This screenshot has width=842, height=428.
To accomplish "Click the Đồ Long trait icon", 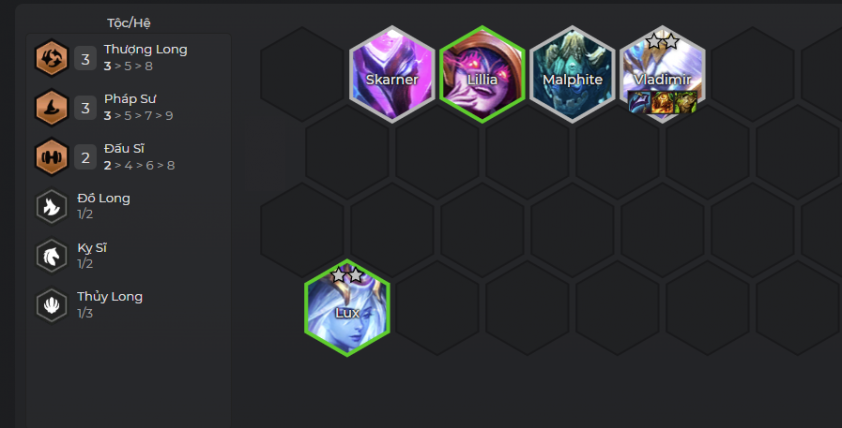I will pyautogui.click(x=52, y=206).
